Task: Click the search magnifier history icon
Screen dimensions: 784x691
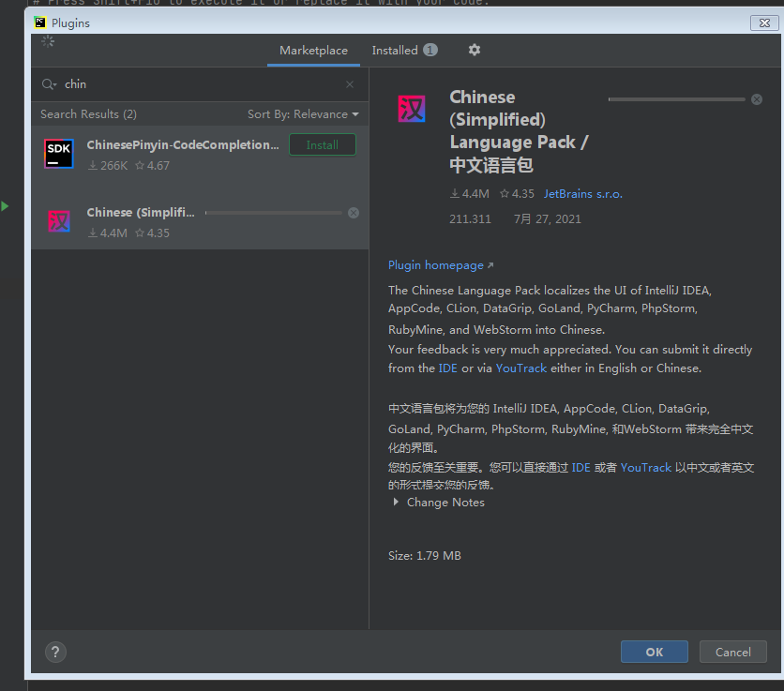Action: point(49,84)
